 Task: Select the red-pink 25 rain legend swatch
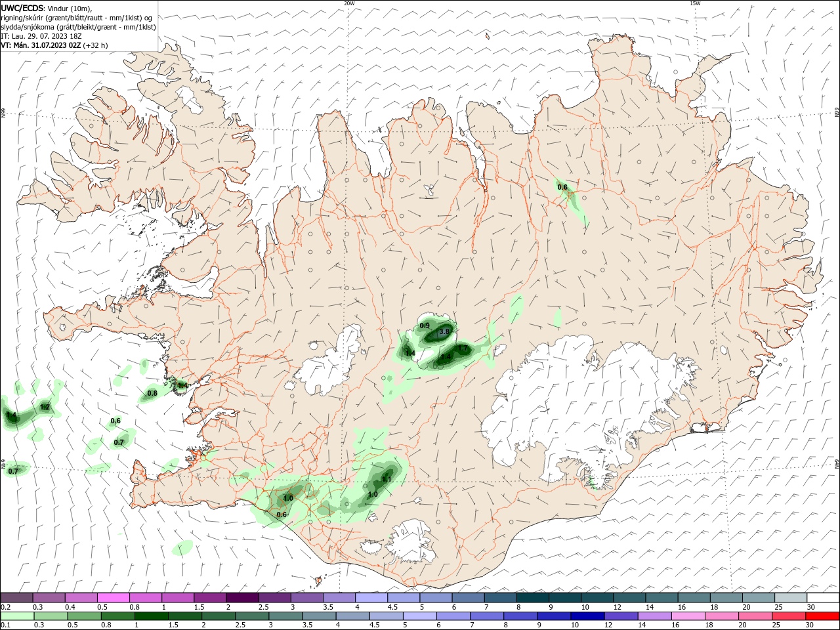click(789, 616)
